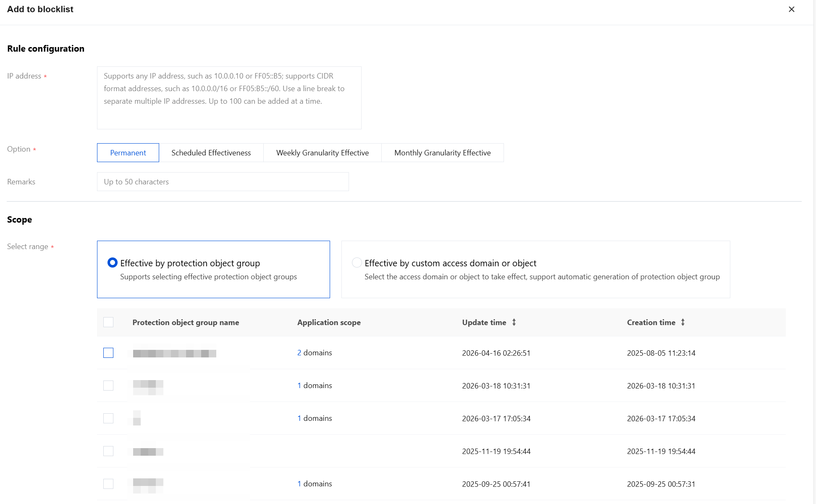Check the row updated 2026-03-18 10:31:31
This screenshot has height=504, width=816.
[108, 386]
